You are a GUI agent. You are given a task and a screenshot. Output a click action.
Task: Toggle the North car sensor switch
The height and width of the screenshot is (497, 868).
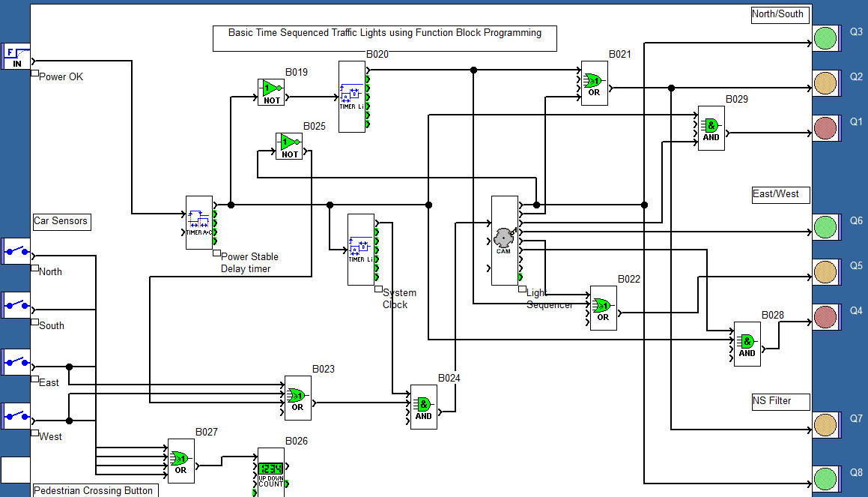click(x=15, y=251)
